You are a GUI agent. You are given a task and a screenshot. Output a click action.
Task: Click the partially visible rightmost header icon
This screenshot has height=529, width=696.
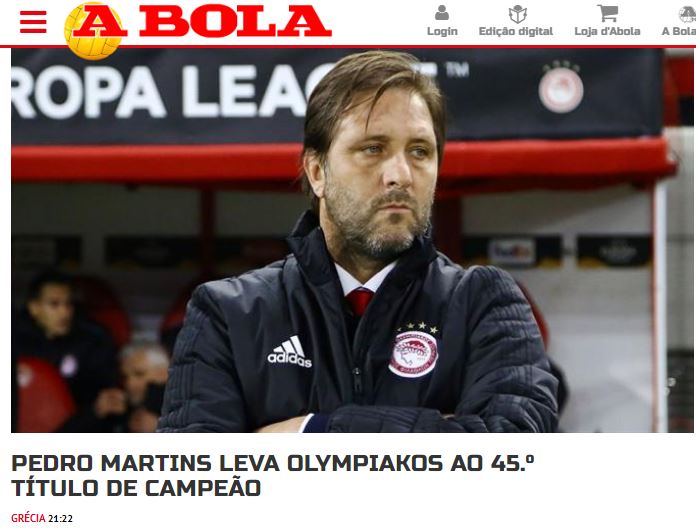(x=688, y=14)
